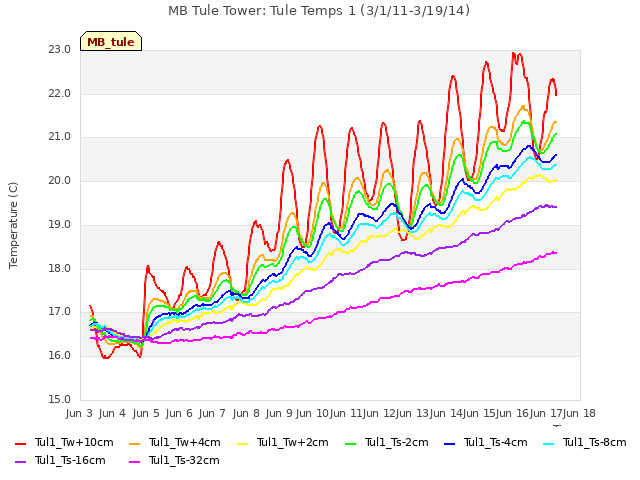Select legend label Tul1_Ts-32cm
The image size is (640, 480).
pyautogui.click(x=184, y=460)
